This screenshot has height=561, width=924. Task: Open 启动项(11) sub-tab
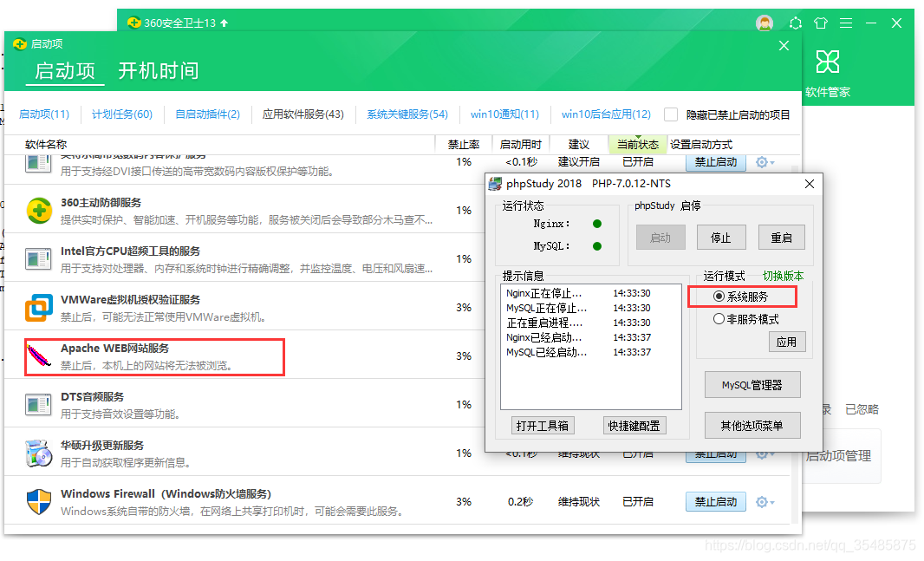(x=43, y=114)
